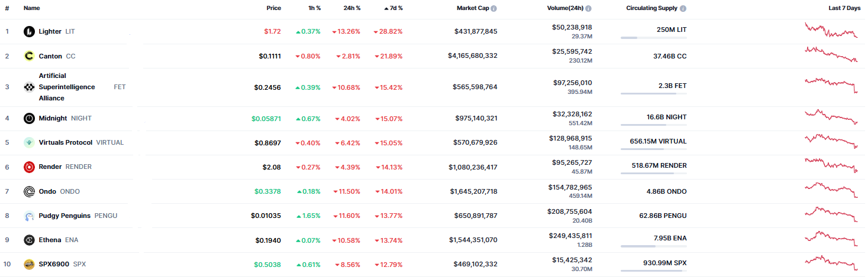The height and width of the screenshot is (277, 868).
Task: Open Market Cap info tooltip icon
Action: (494, 9)
